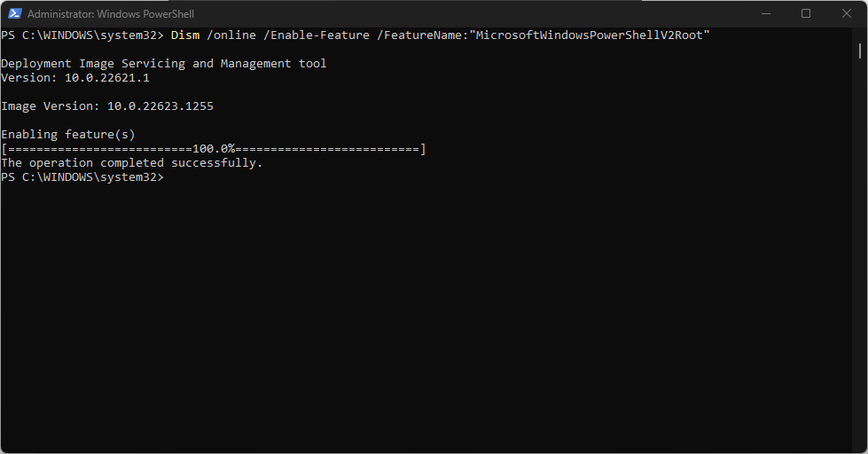The height and width of the screenshot is (454, 868).
Task: Click the PowerShell icon in the title bar
Action: pos(15,13)
